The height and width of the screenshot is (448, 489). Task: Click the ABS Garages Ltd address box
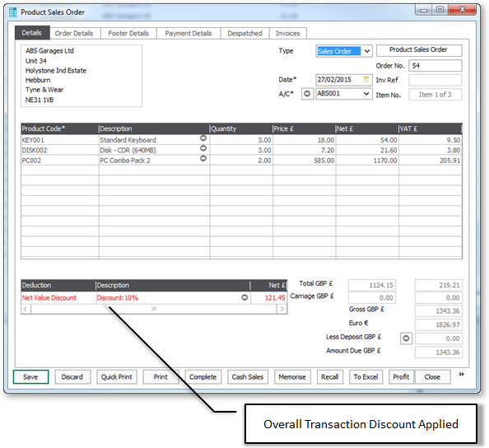(81, 76)
